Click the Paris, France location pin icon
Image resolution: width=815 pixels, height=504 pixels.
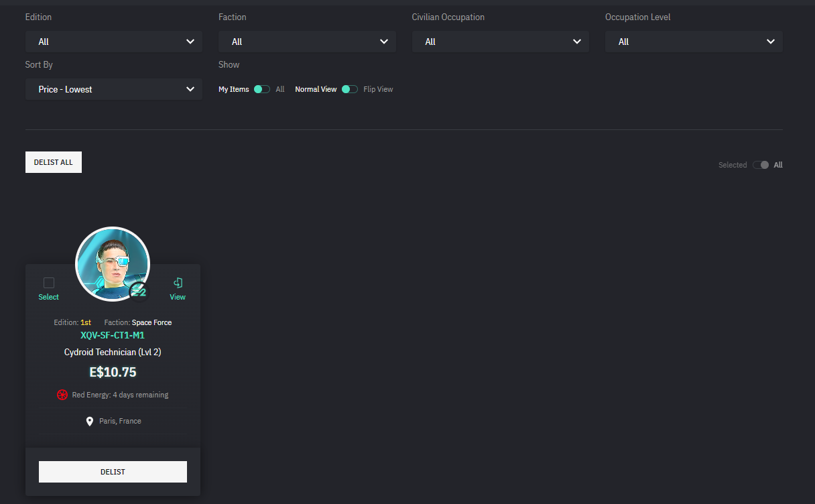click(x=90, y=422)
